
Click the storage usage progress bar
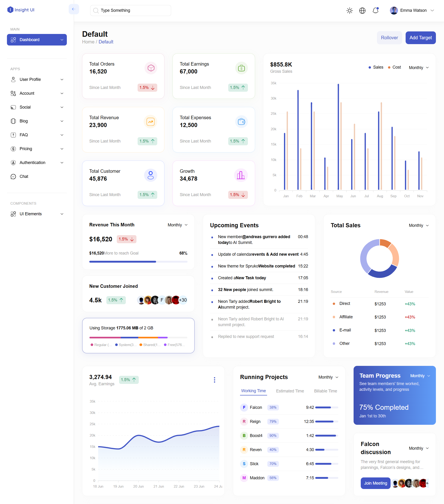(x=138, y=337)
